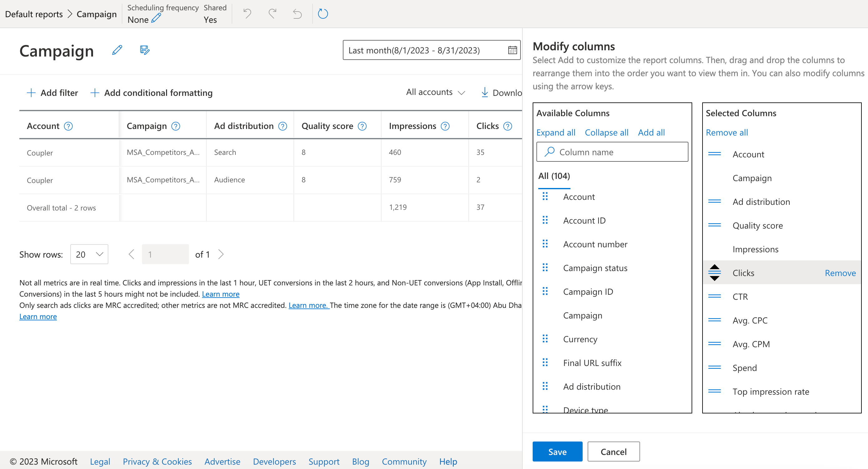Open the All accounts dropdown
The height and width of the screenshot is (469, 868).
point(435,92)
